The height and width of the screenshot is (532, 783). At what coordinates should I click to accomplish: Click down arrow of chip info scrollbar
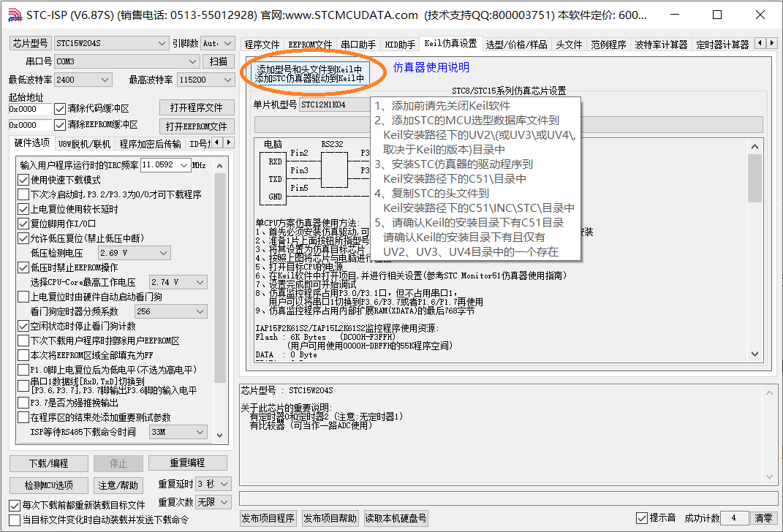pyautogui.click(x=770, y=476)
